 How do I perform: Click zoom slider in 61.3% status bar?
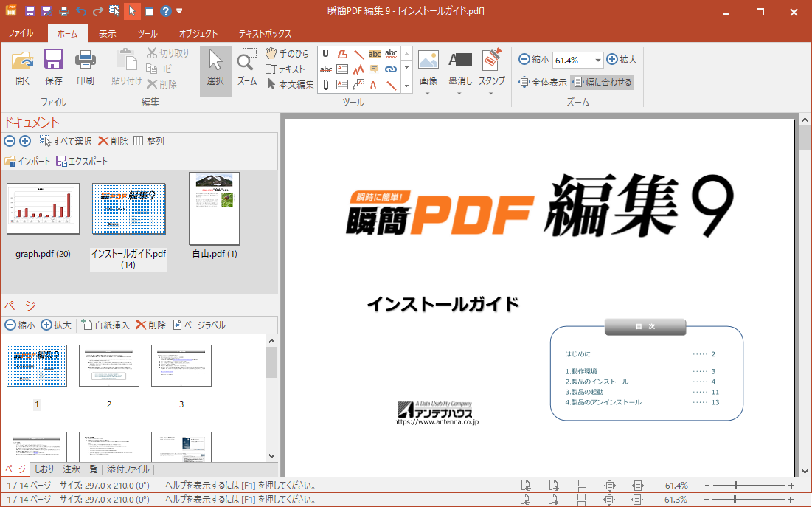tap(749, 500)
